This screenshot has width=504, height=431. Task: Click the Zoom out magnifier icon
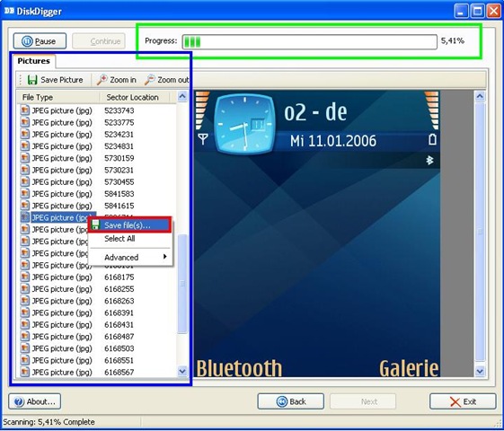pos(149,80)
